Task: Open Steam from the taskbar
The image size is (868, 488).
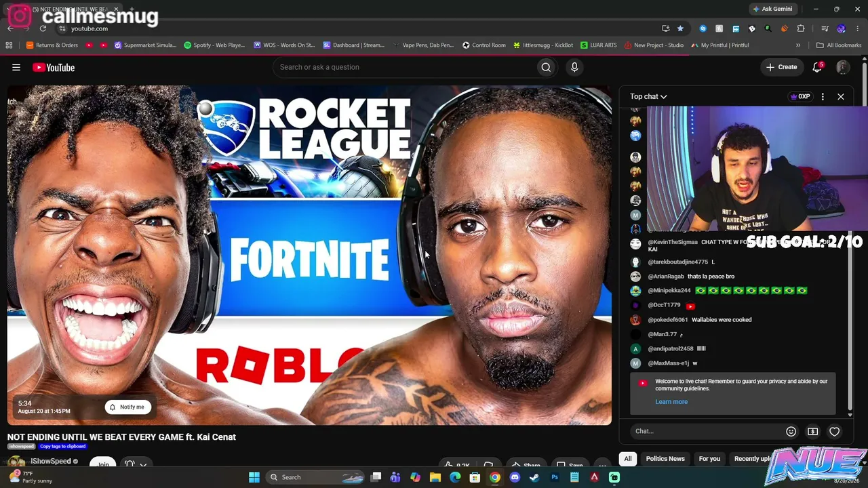Action: click(x=534, y=477)
